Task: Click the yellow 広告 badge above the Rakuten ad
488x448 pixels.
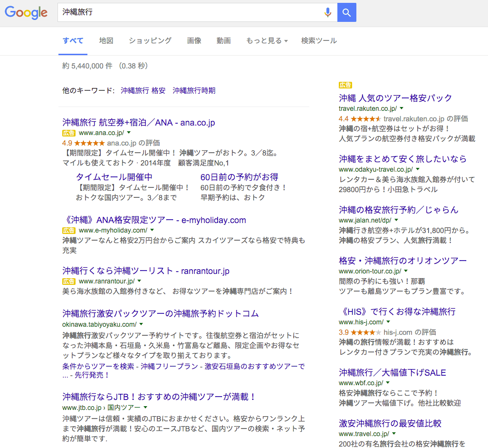Action: (345, 85)
